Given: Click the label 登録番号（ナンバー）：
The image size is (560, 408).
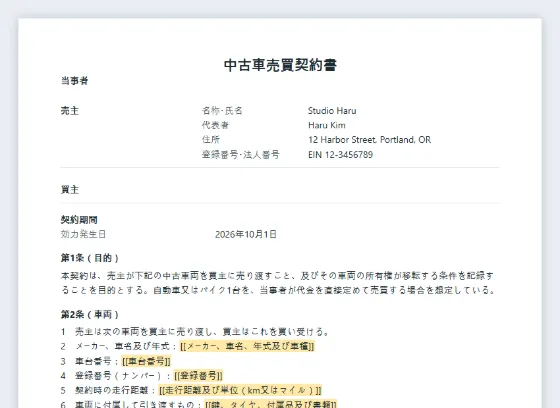Looking at the screenshot, I should pyautogui.click(x=124, y=376).
